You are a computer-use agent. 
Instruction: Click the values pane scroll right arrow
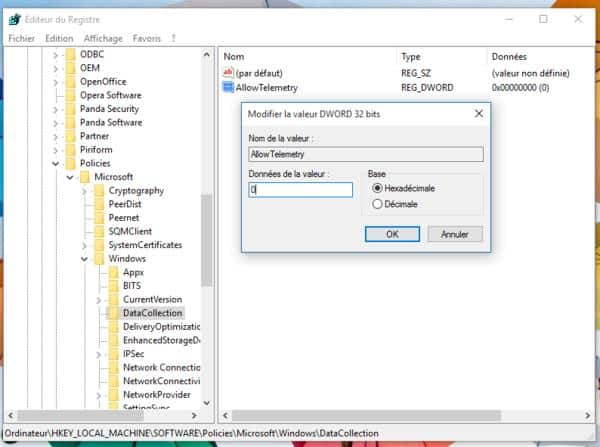pyautogui.click(x=588, y=415)
